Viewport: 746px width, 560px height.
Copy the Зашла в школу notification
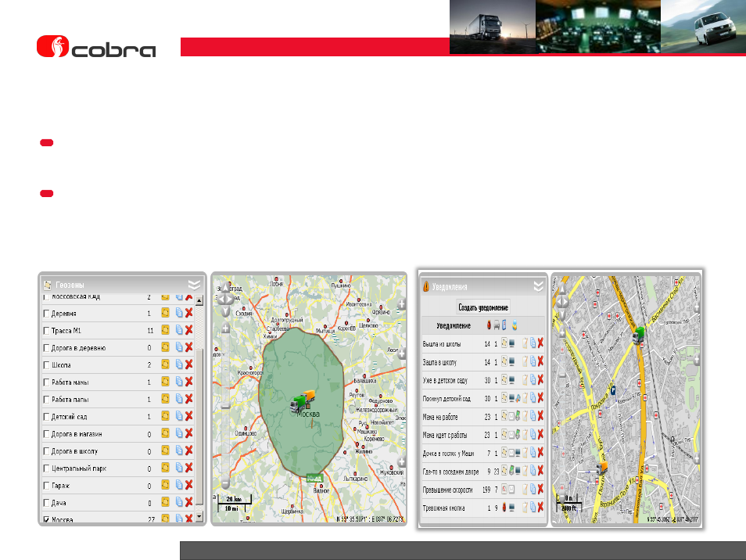click(x=533, y=361)
